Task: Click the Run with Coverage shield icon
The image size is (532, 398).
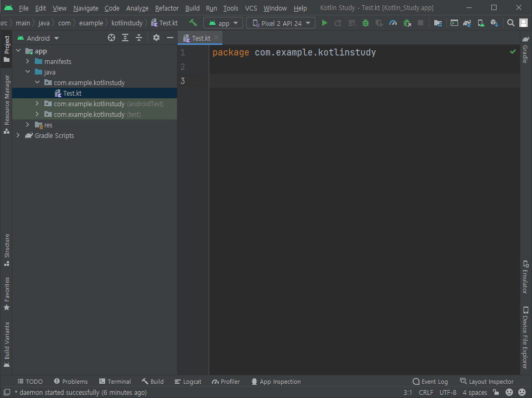Action: click(x=379, y=23)
